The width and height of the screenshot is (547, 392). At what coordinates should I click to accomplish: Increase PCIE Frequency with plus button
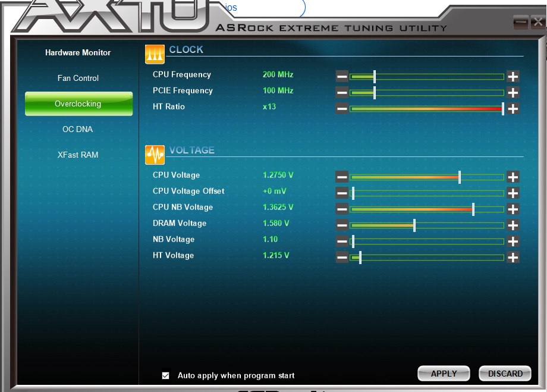(513, 93)
